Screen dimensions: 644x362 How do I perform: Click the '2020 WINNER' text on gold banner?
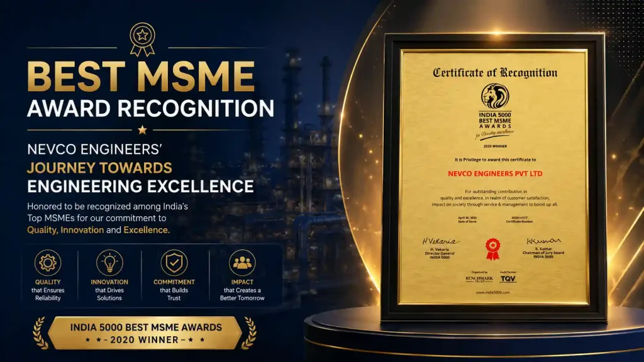coord(145,340)
